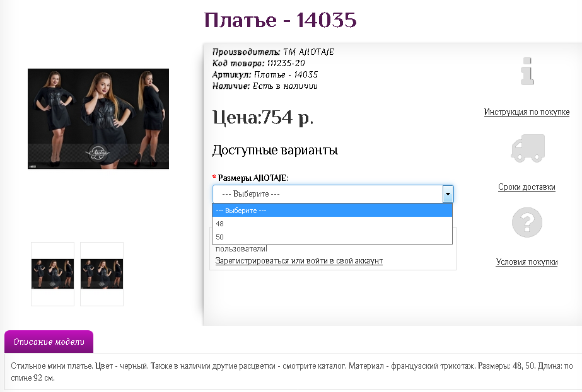
Task: Click the question mark icon
Action: (527, 222)
